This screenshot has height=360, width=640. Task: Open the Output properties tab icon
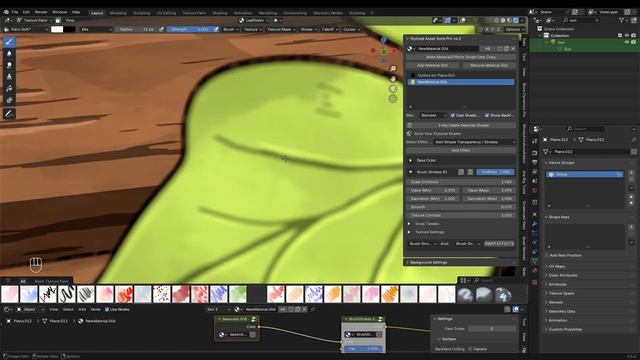pos(535,162)
